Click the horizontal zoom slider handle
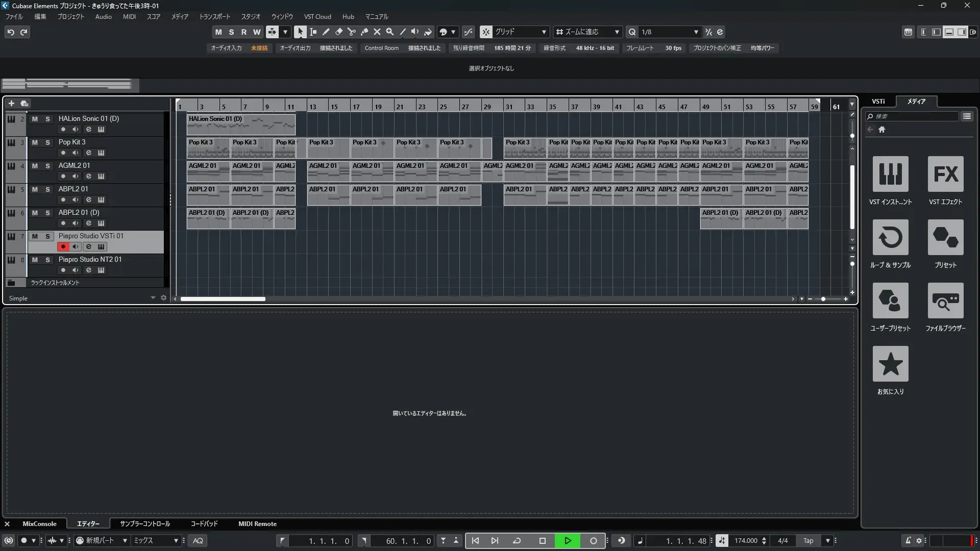This screenshot has width=980, height=551. 823,299
